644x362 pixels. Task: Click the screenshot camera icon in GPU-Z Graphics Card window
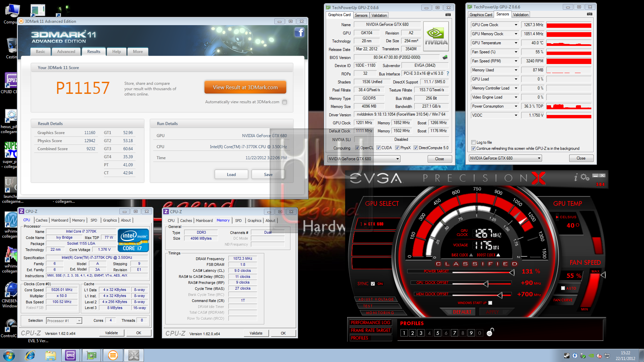coord(448,15)
